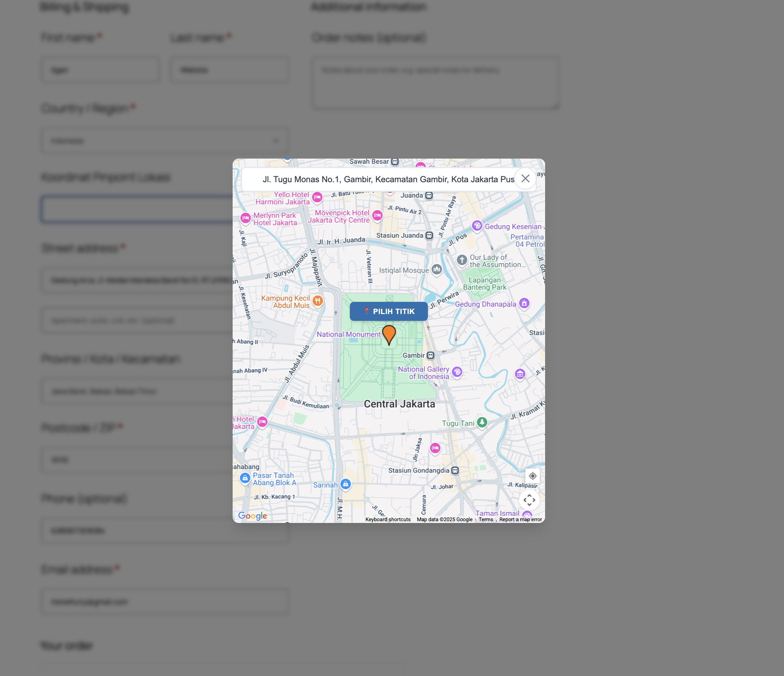
Task: Click the Juanda transit station icon
Action: tap(429, 195)
